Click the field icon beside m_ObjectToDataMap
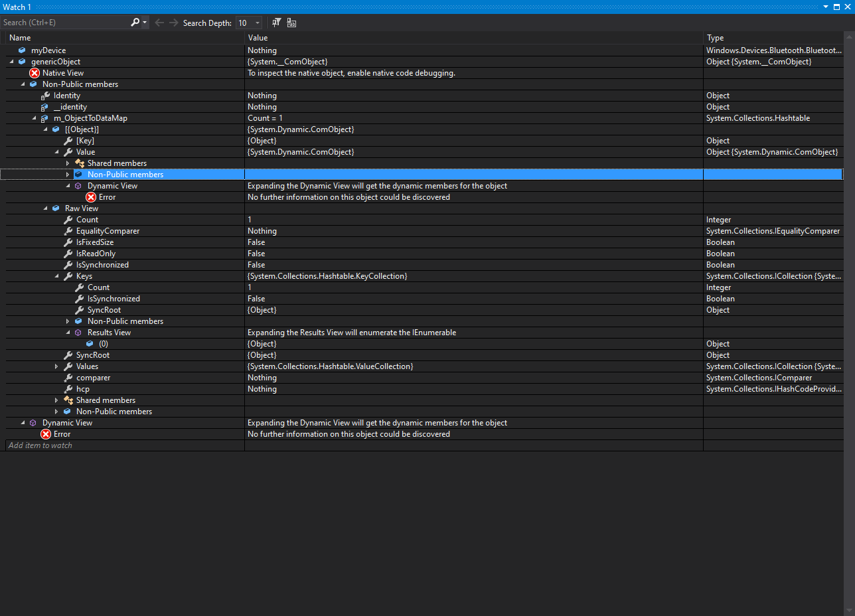The width and height of the screenshot is (855, 616). click(45, 118)
